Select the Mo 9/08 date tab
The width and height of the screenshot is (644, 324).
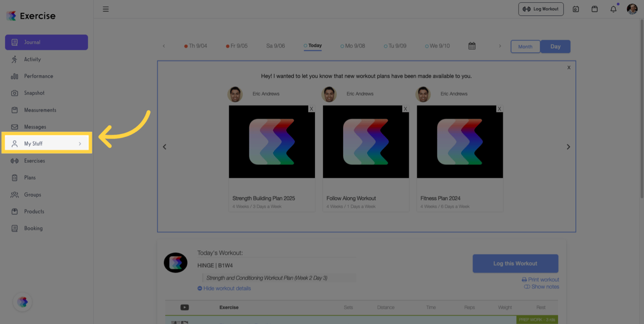(353, 46)
